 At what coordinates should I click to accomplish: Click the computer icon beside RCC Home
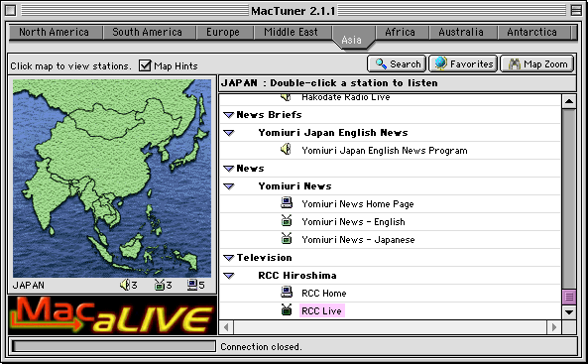click(x=287, y=292)
